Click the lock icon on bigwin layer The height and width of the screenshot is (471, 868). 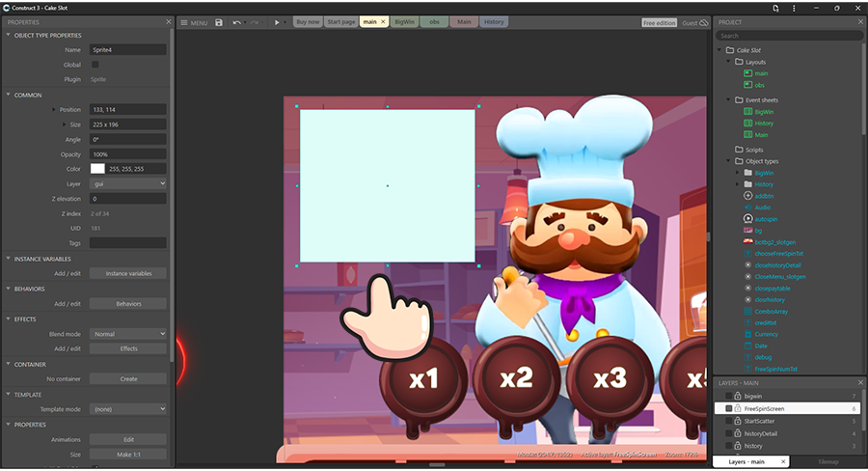pyautogui.click(x=739, y=396)
